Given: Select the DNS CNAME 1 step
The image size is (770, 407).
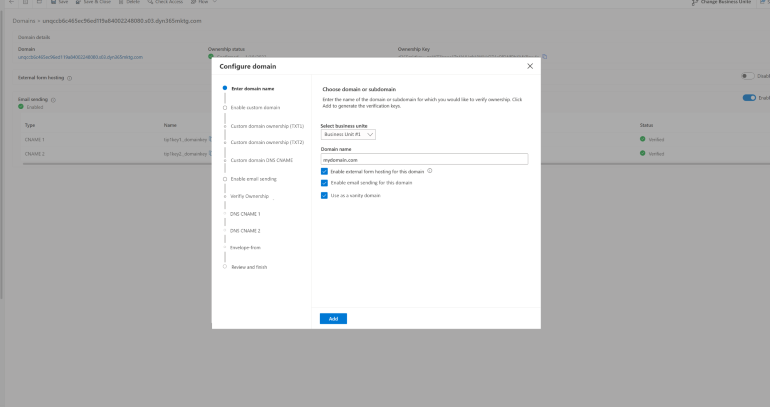Looking at the screenshot, I should point(245,214).
